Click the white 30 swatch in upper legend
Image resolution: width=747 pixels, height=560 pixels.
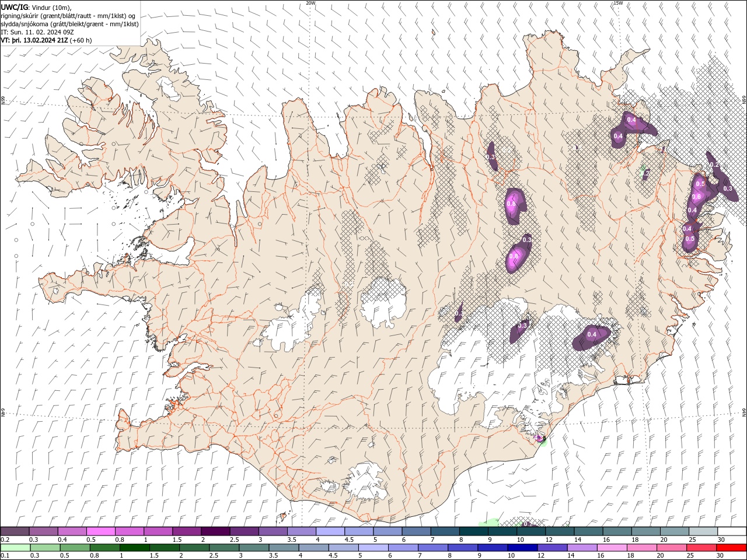coord(732,531)
